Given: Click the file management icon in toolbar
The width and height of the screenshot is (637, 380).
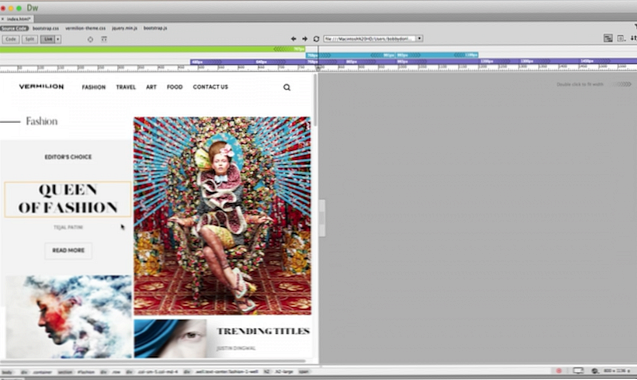Looking at the screenshot, I should (x=634, y=38).
